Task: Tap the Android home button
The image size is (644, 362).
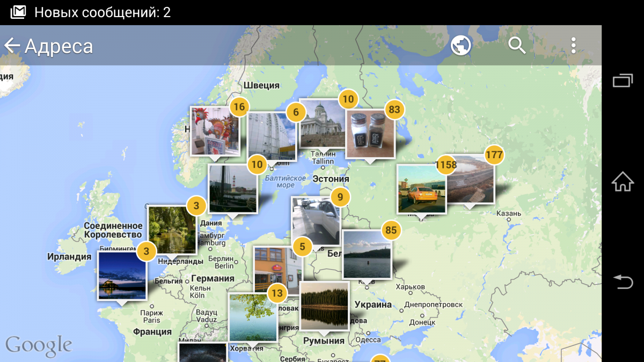Action: [623, 181]
